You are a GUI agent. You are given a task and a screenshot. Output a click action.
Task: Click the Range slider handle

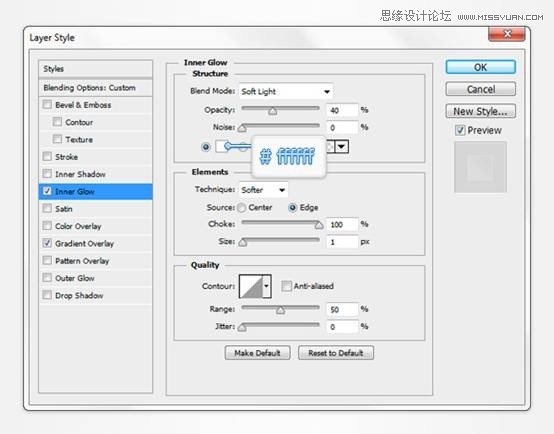[x=281, y=310]
